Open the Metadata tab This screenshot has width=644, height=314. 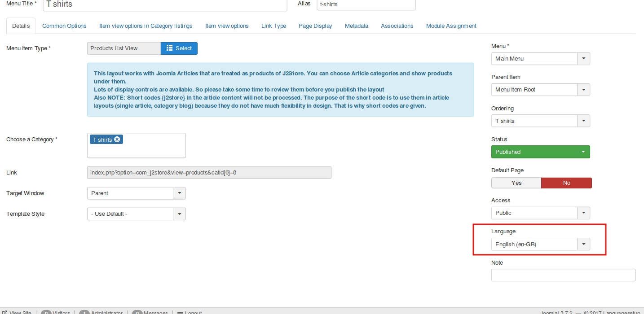tap(357, 26)
